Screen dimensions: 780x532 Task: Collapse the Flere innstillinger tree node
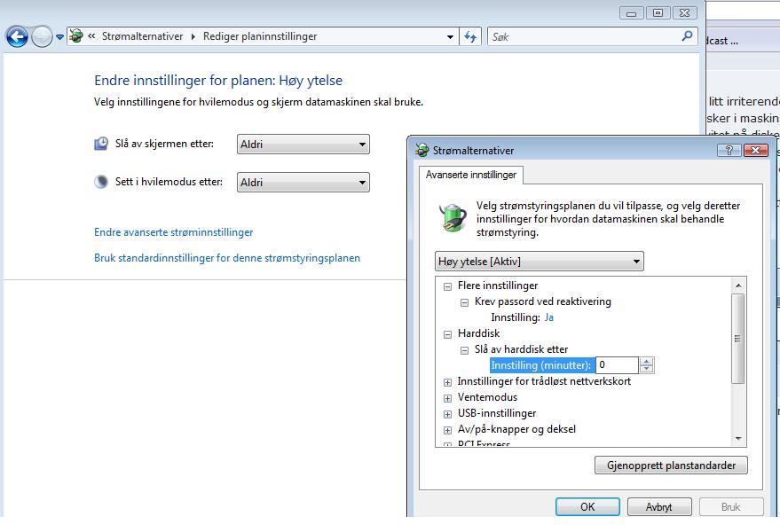(448, 286)
